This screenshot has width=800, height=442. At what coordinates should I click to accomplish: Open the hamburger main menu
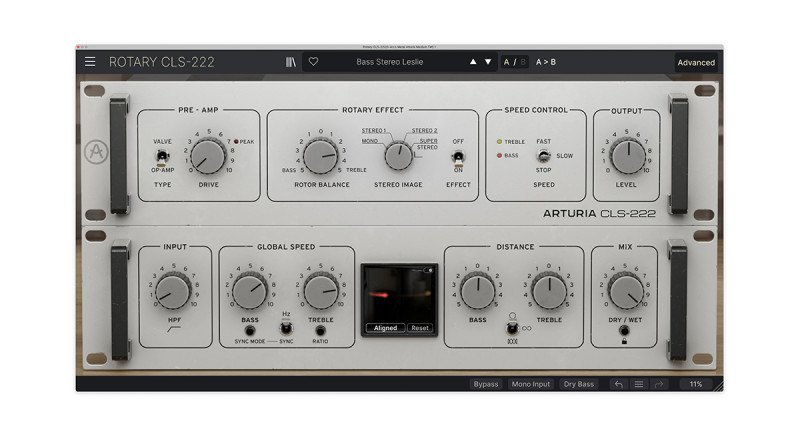(90, 62)
